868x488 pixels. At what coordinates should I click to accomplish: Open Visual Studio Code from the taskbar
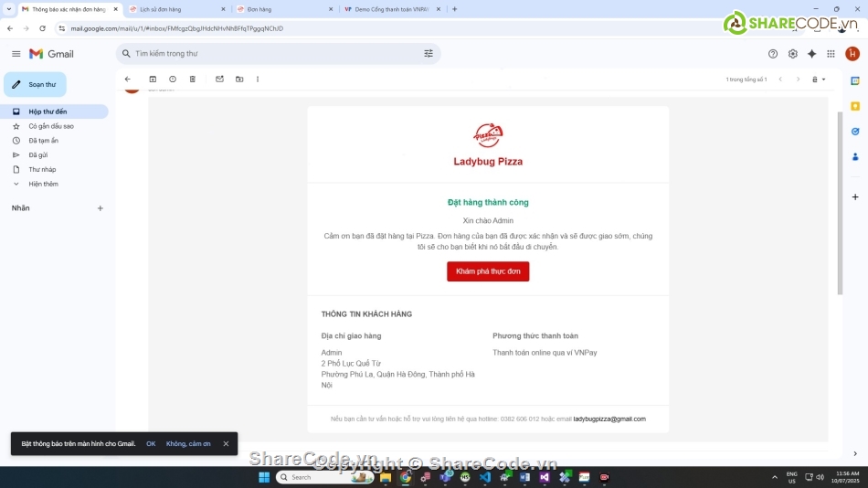click(485, 477)
